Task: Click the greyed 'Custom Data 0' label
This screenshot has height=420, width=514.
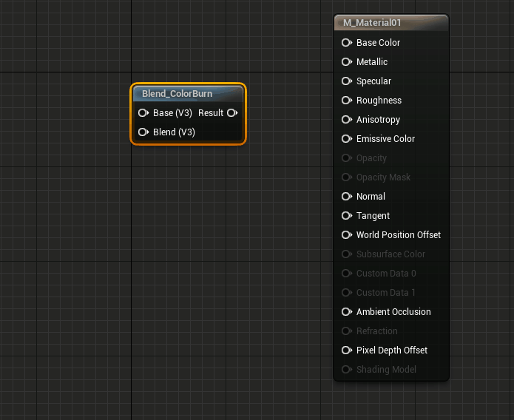Action: coord(386,274)
